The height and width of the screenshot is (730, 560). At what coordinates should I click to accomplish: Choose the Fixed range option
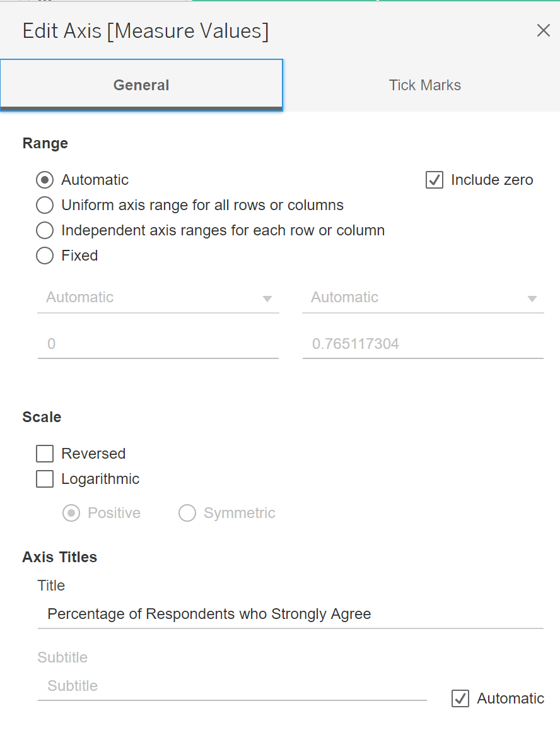pos(45,256)
